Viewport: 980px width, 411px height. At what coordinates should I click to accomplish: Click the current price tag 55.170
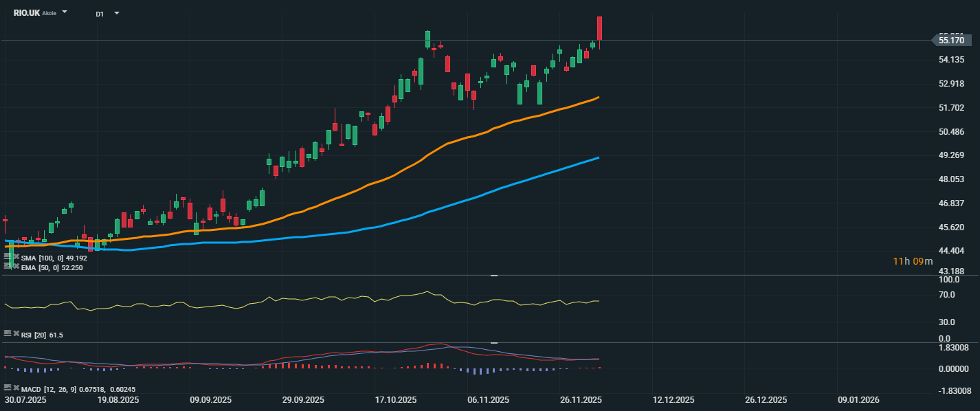tap(952, 41)
